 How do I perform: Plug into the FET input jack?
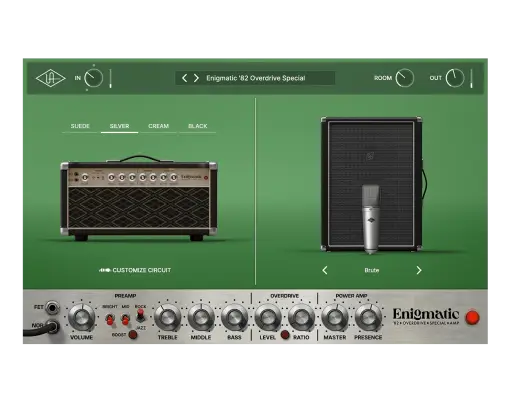(x=52, y=307)
